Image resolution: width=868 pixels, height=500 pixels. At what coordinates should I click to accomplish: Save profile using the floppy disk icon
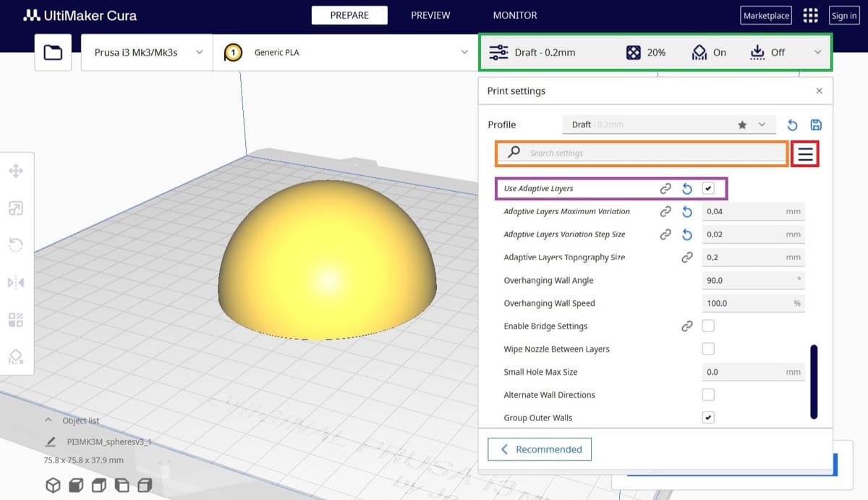coord(817,124)
